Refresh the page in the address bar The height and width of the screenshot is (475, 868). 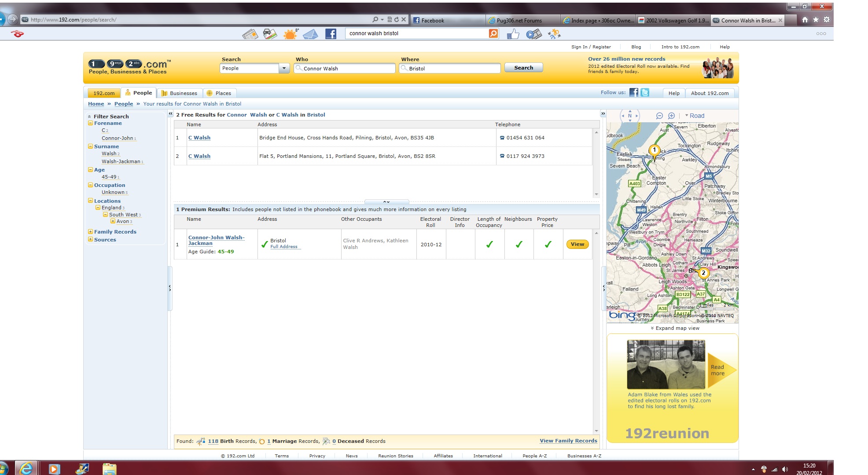pos(397,20)
